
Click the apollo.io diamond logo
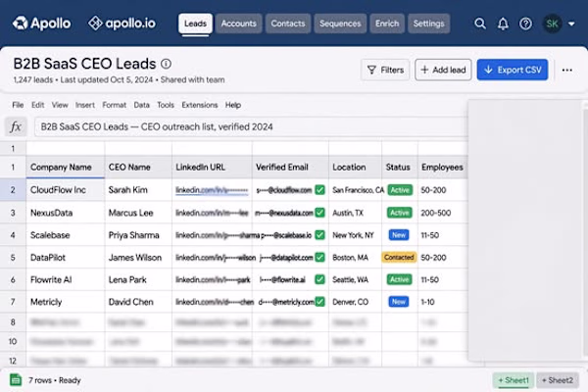[x=95, y=24]
